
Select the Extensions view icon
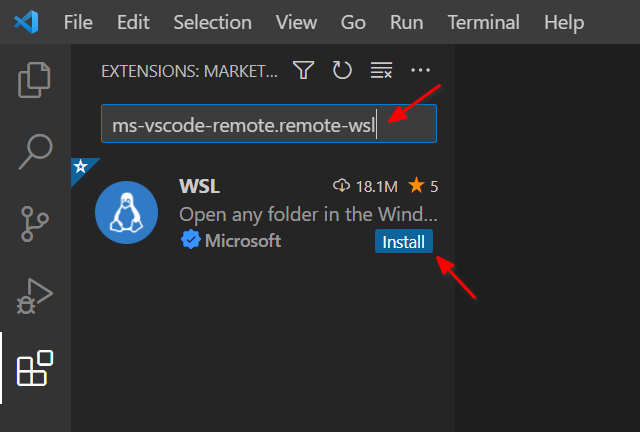(35, 368)
